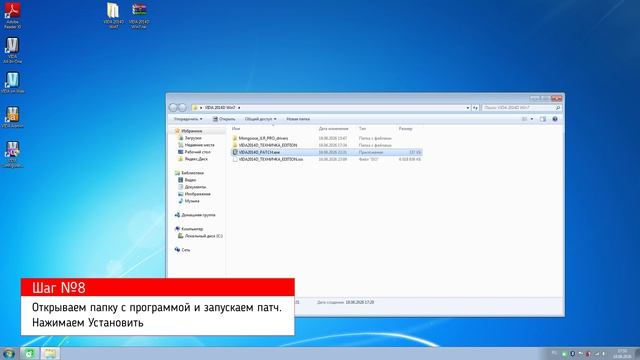Expand the address bar history dropdown arrow
640x360 pixels.
click(468, 108)
